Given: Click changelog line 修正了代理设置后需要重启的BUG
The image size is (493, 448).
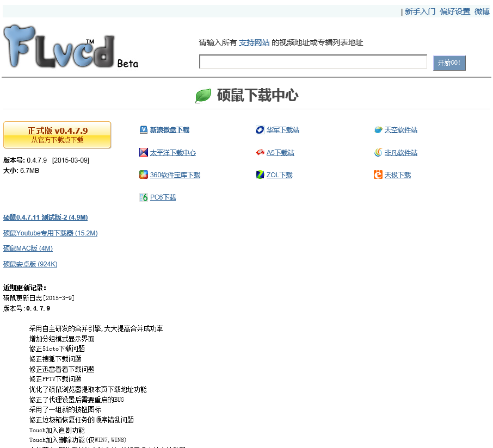Looking at the screenshot, I should click(x=77, y=400).
